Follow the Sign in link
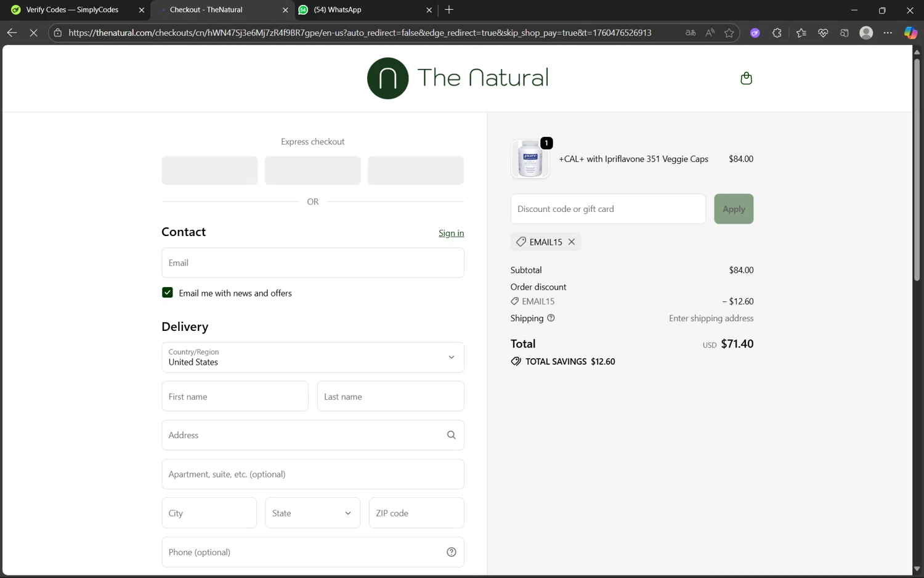Image resolution: width=924 pixels, height=578 pixels. (451, 233)
